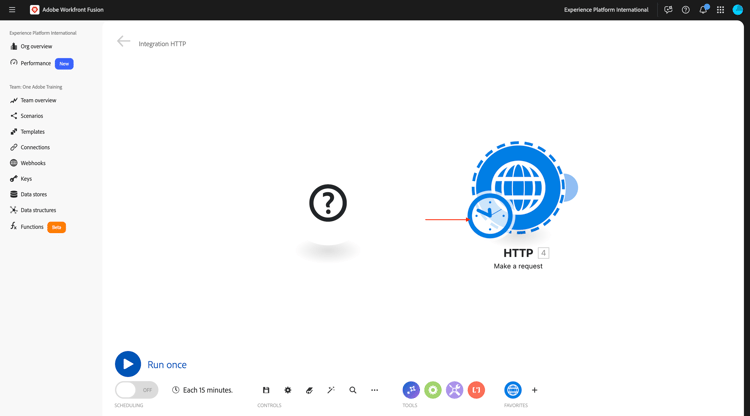Click the add-module handle right of HTTP

(x=571, y=188)
